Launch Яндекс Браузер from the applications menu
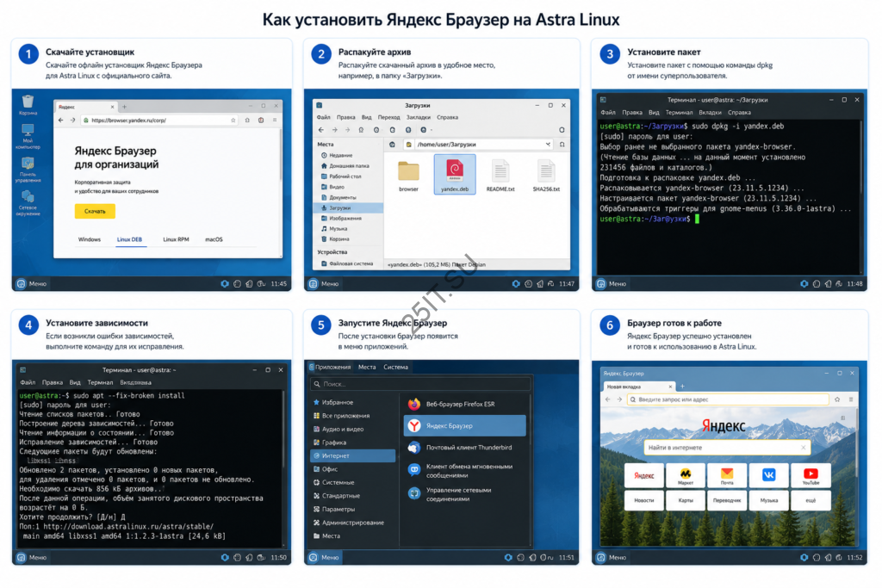 464,425
